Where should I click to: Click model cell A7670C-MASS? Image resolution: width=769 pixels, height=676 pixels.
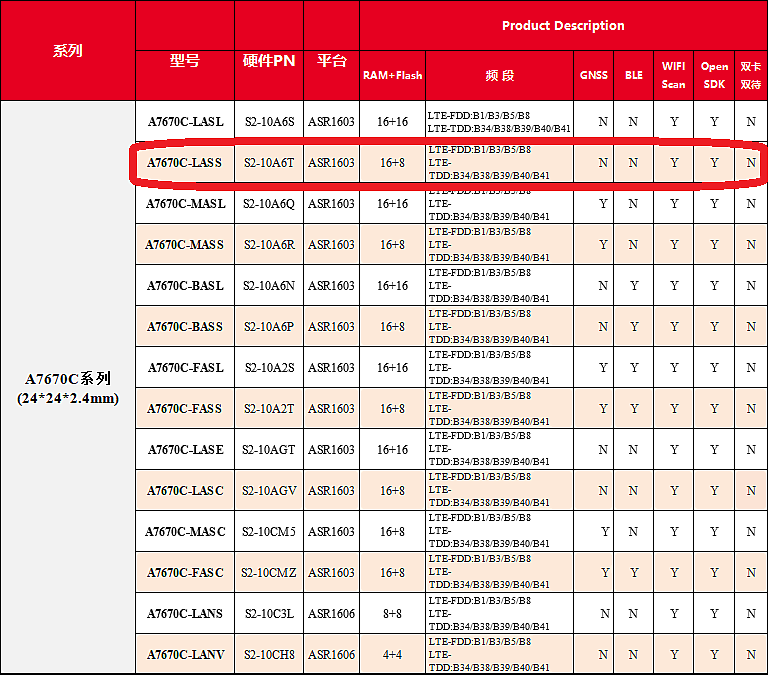185,244
